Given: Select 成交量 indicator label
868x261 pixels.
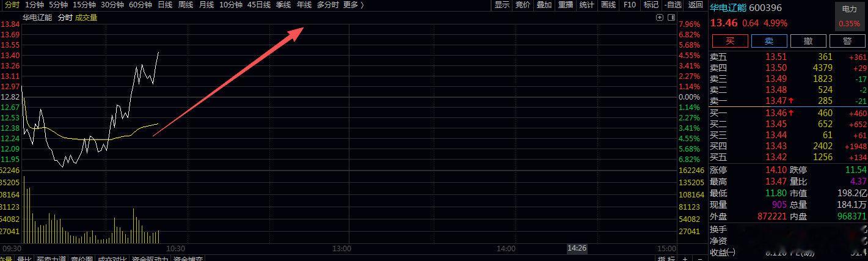Looking at the screenshot, I should pyautogui.click(x=86, y=18).
